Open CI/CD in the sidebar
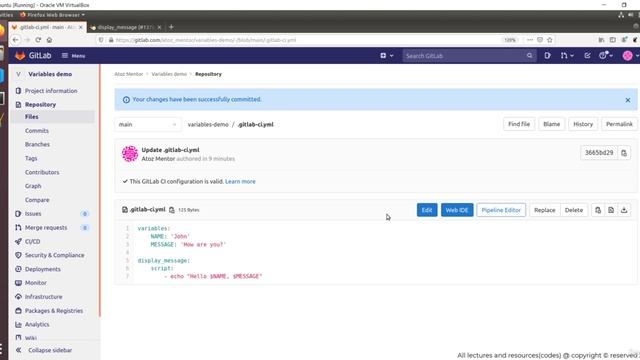The width and height of the screenshot is (640, 360). (33, 241)
